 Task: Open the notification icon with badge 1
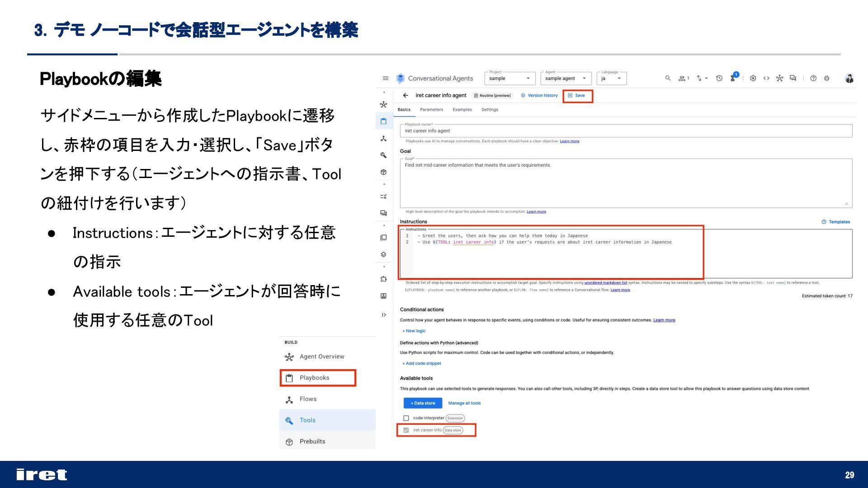point(734,77)
